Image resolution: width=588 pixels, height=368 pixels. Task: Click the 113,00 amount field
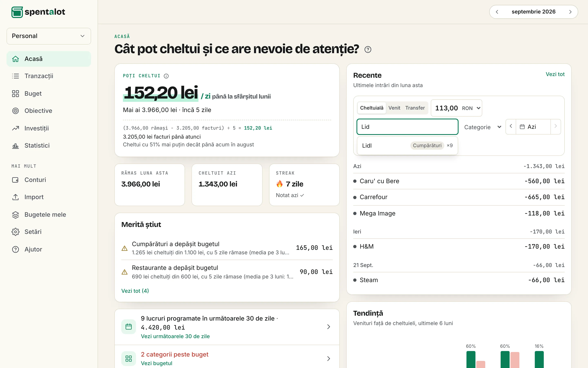tap(447, 108)
